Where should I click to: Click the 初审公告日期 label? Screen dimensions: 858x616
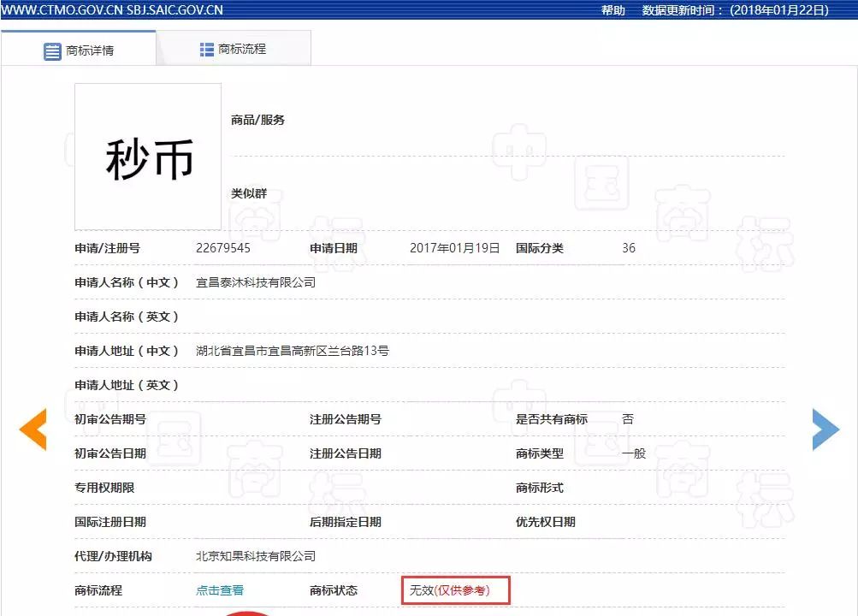pos(110,453)
